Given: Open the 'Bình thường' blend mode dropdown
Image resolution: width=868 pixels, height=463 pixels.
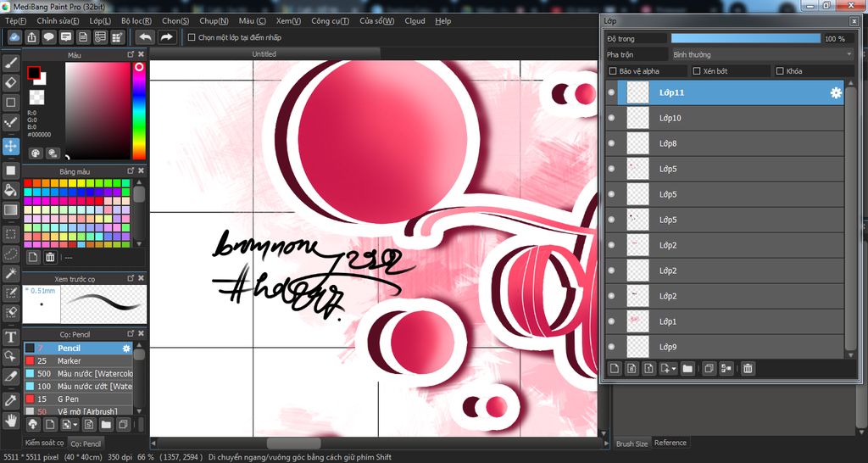Looking at the screenshot, I should (x=762, y=55).
